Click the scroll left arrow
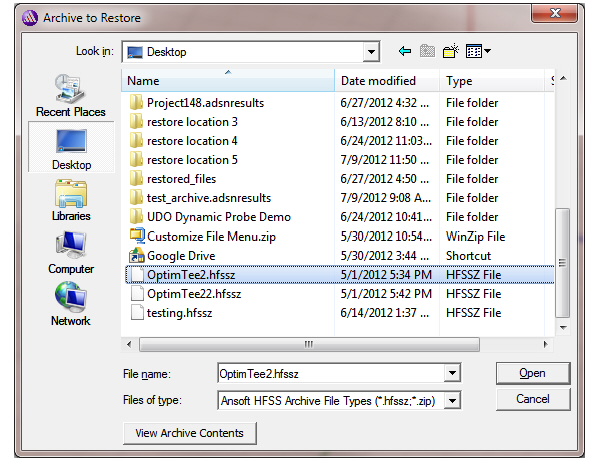Screen dimensions: 600x465 tap(129, 344)
